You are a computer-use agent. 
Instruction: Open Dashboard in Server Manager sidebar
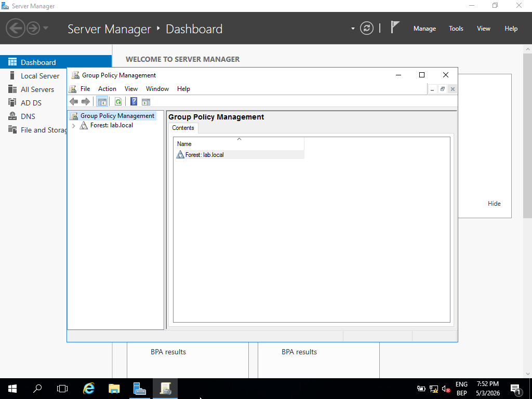click(56, 62)
